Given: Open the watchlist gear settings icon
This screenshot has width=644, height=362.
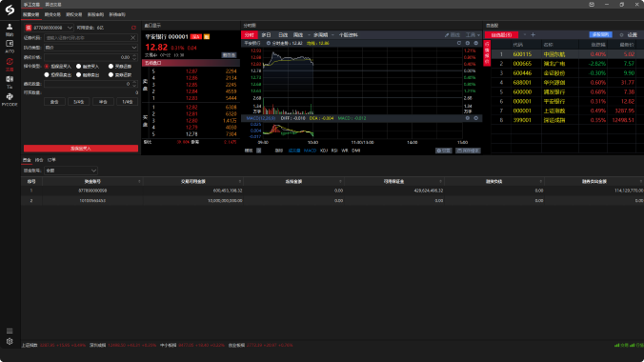Looking at the screenshot, I should click(x=621, y=35).
